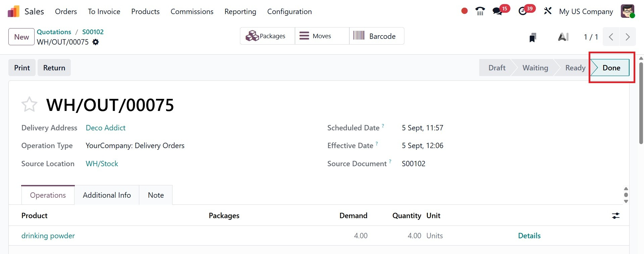The height and width of the screenshot is (254, 644).
Task: Open the voip phone icon
Action: click(480, 11)
